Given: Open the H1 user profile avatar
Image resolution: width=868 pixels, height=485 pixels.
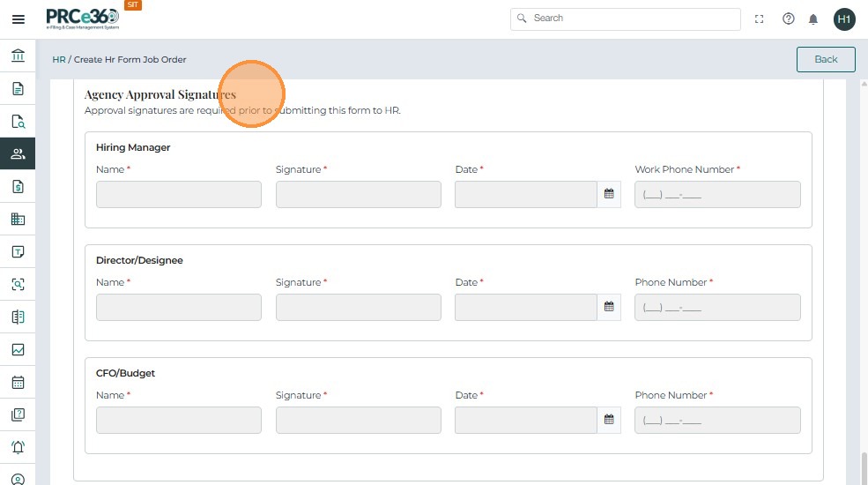Looking at the screenshot, I should click(x=844, y=19).
